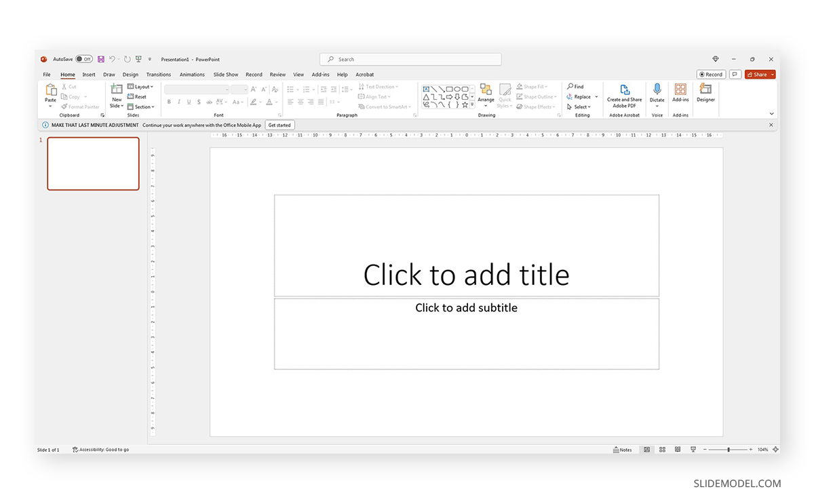814x504 pixels.
Task: Open the Find tool
Action: coord(577,86)
